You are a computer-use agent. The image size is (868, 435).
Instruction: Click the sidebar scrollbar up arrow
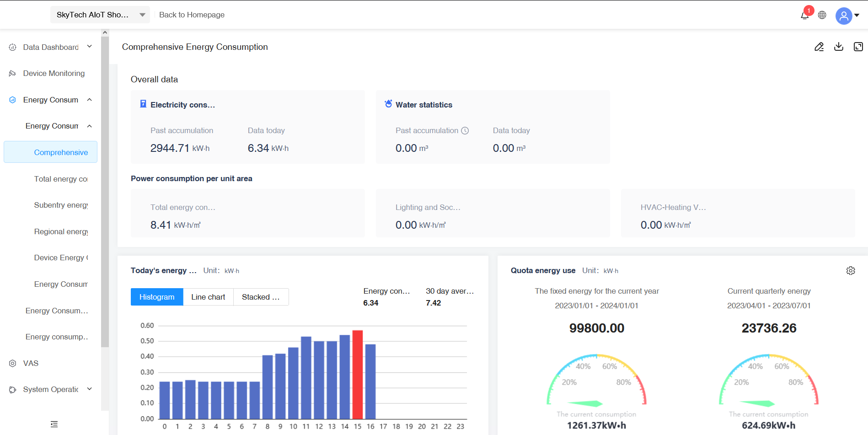[x=105, y=32]
